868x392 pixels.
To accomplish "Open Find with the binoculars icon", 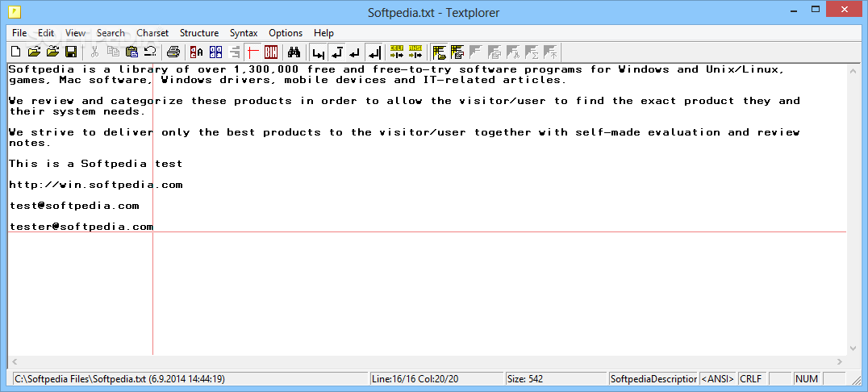I will [294, 52].
